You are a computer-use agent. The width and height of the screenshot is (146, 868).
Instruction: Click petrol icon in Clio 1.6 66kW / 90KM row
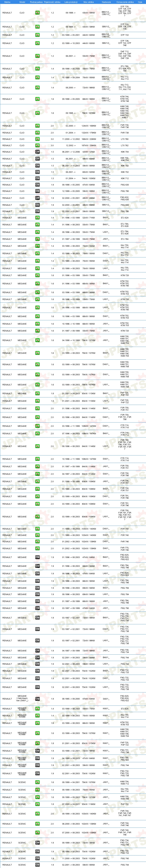tap(37, 99)
